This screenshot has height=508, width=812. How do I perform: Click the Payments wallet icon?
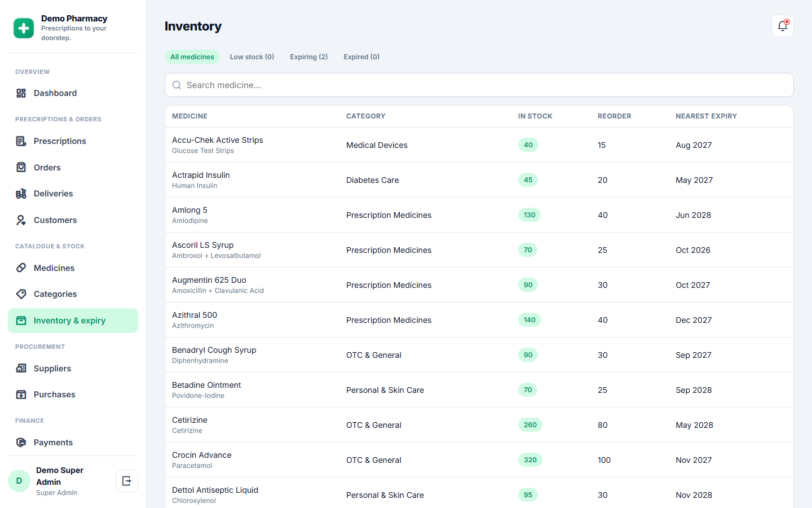point(21,443)
